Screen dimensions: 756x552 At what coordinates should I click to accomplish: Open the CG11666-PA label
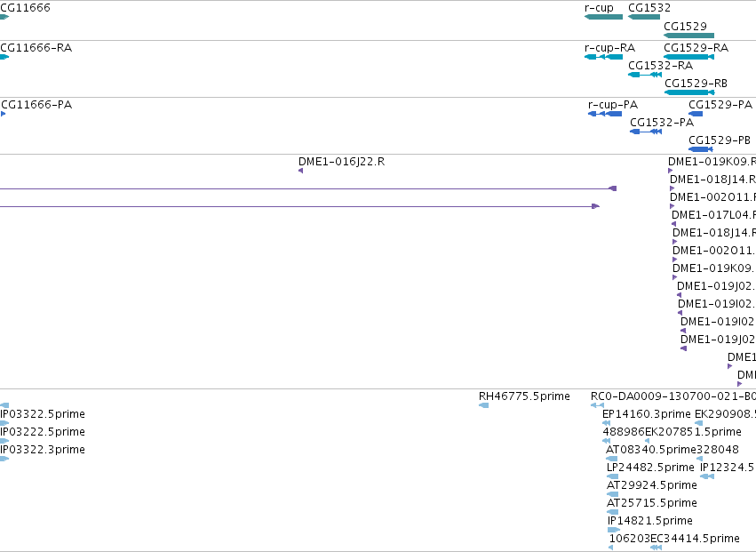pyautogui.click(x=36, y=105)
